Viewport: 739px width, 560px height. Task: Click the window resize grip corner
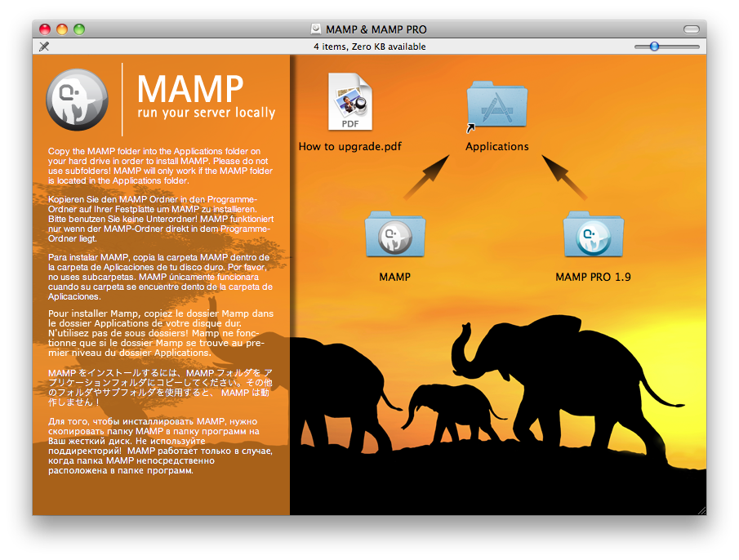tap(701, 510)
